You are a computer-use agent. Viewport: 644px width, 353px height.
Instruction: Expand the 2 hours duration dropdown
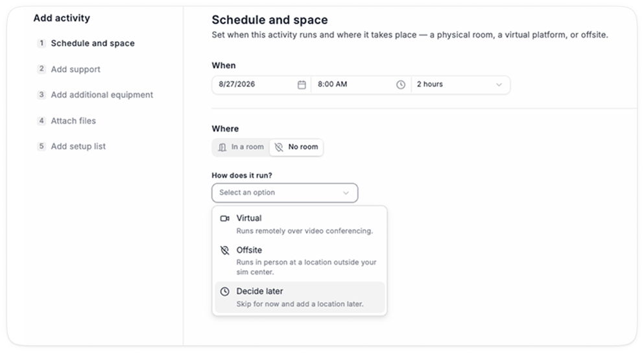point(460,84)
